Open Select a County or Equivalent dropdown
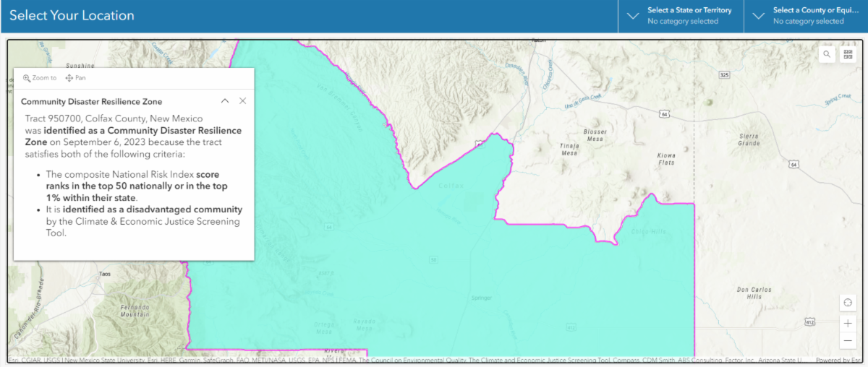This screenshot has height=367, width=868. coord(806,16)
